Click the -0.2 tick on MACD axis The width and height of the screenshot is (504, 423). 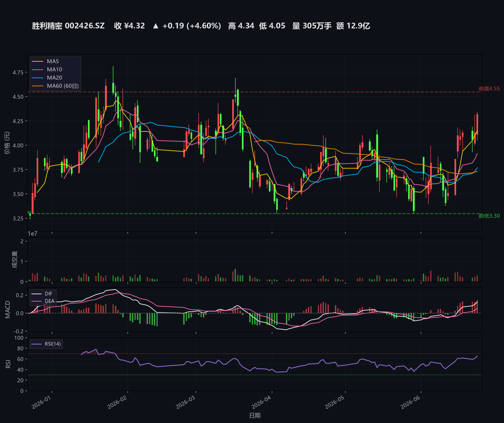(19, 331)
